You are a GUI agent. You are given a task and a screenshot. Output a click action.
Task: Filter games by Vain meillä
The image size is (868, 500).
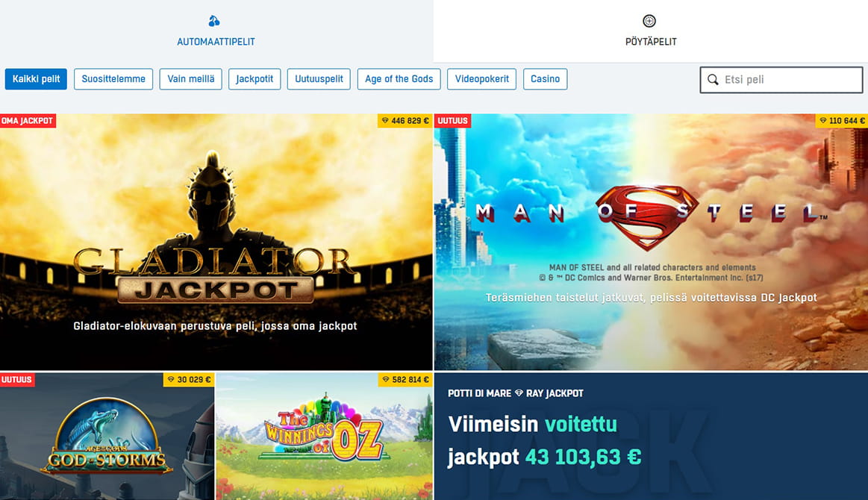point(191,79)
